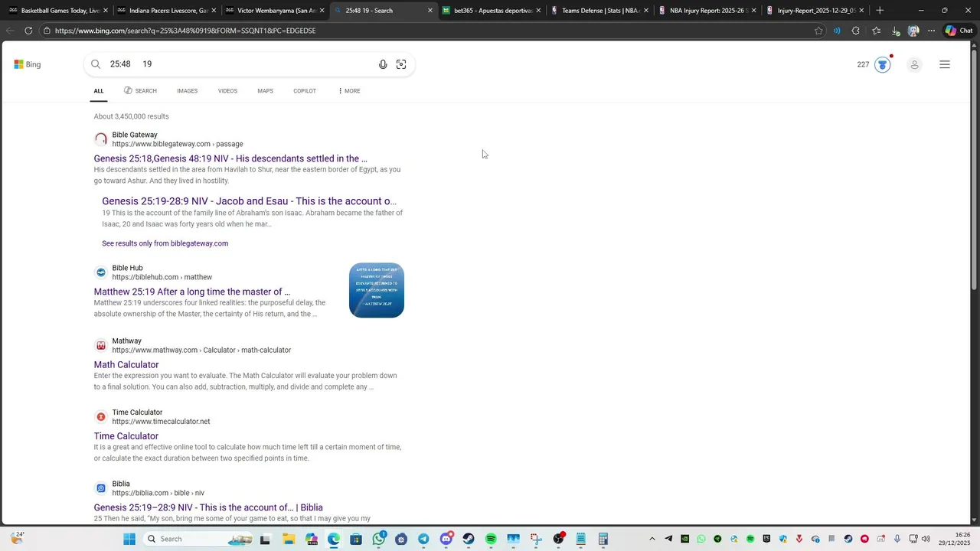Open the Matthew 25:19 Bible Hub result
Image resolution: width=980 pixels, height=551 pixels.
(192, 292)
